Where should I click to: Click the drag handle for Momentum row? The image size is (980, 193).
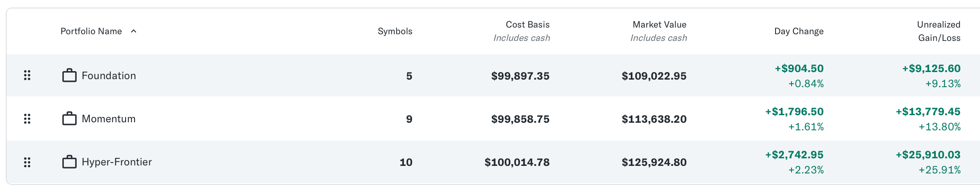tap(27, 119)
